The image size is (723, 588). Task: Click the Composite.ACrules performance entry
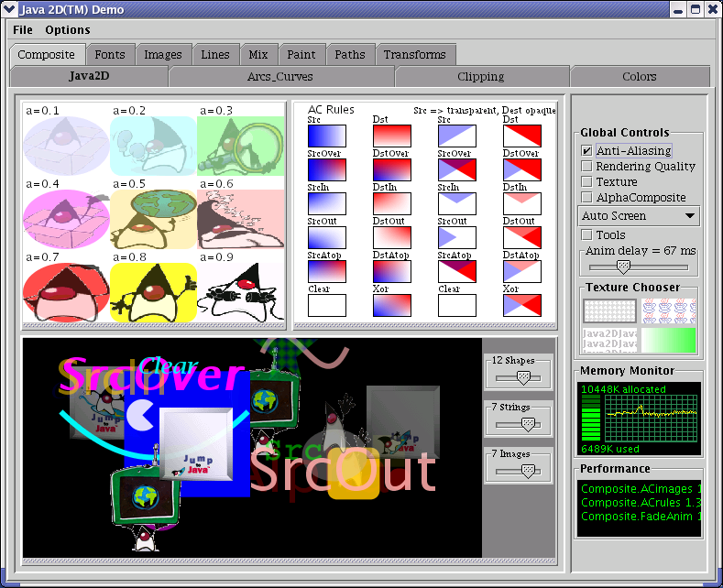(641, 503)
